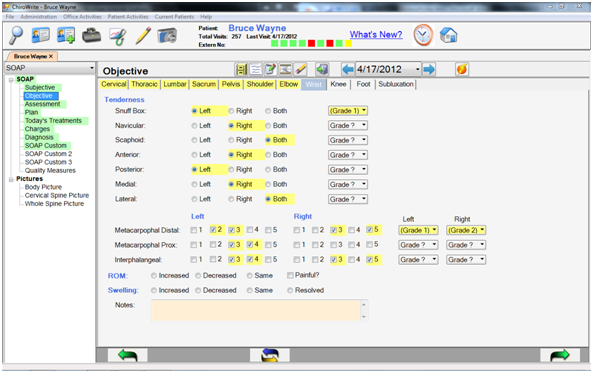Image resolution: width=593 pixels, height=373 pixels.
Task: Open the briefcase toolbar icon
Action: coord(92,36)
